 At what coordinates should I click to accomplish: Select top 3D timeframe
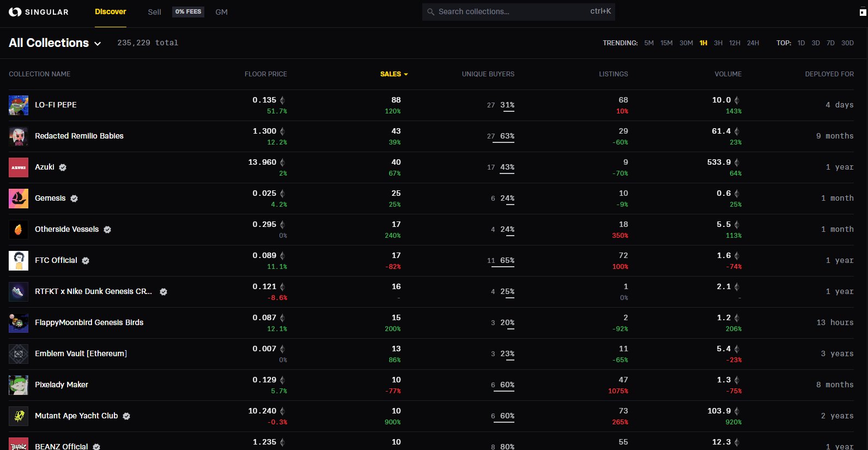coord(816,43)
